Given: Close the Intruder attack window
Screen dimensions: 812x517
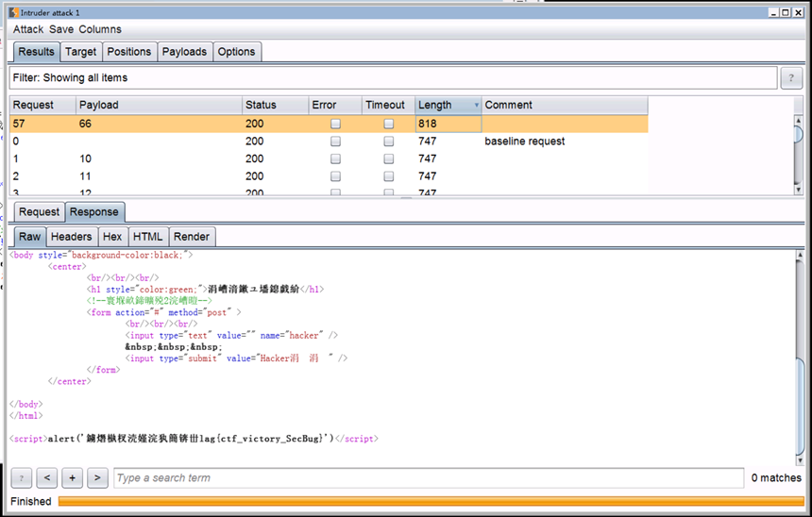Looking at the screenshot, I should point(798,12).
